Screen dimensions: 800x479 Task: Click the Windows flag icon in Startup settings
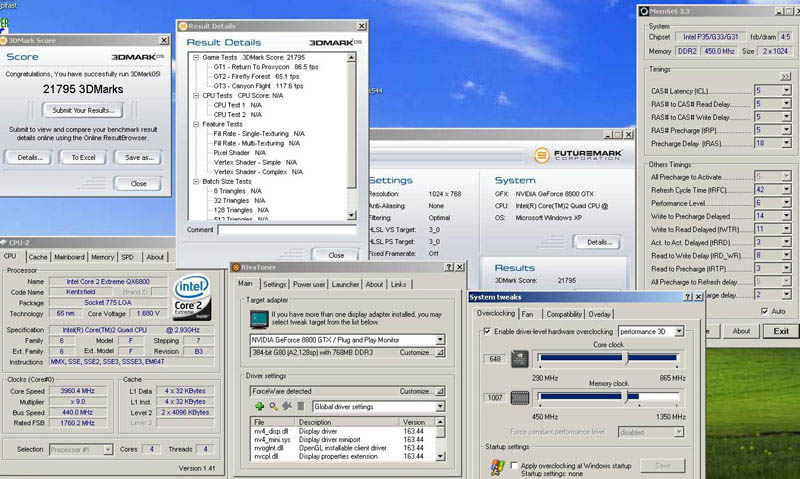[x=497, y=467]
